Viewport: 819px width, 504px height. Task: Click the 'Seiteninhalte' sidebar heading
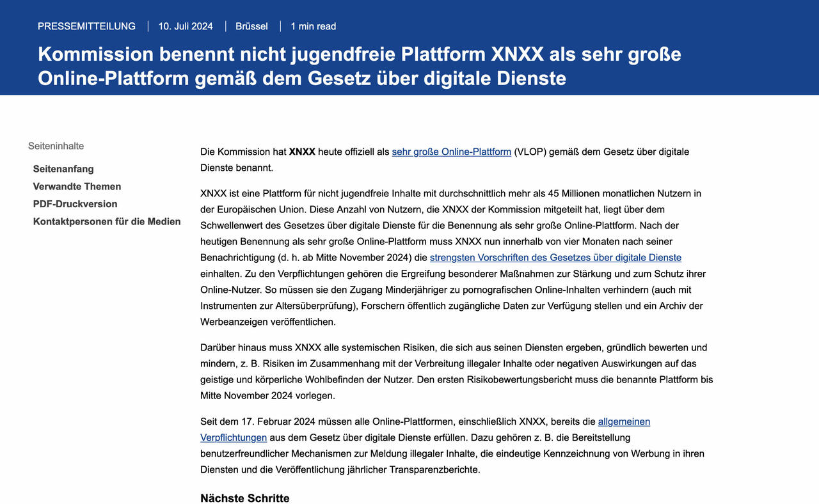point(56,146)
